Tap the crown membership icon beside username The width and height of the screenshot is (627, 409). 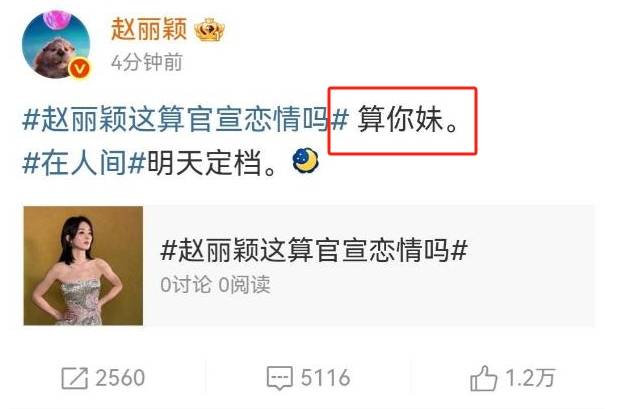210,30
